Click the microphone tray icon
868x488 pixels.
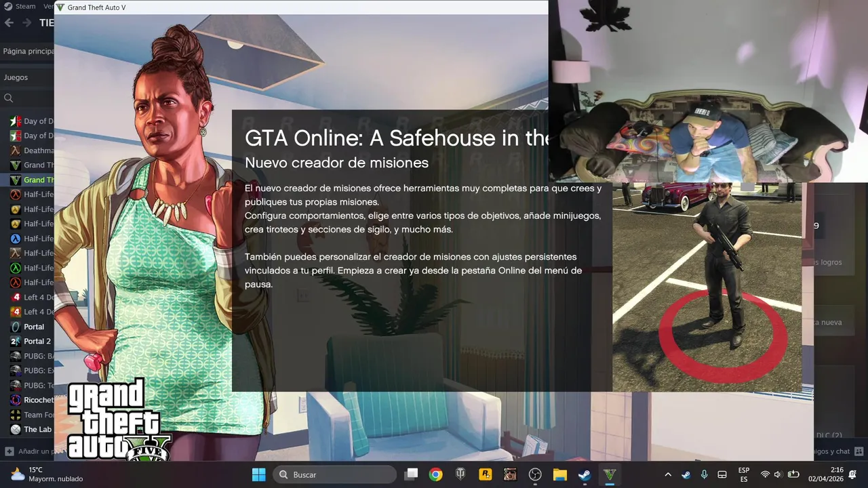pos(705,474)
